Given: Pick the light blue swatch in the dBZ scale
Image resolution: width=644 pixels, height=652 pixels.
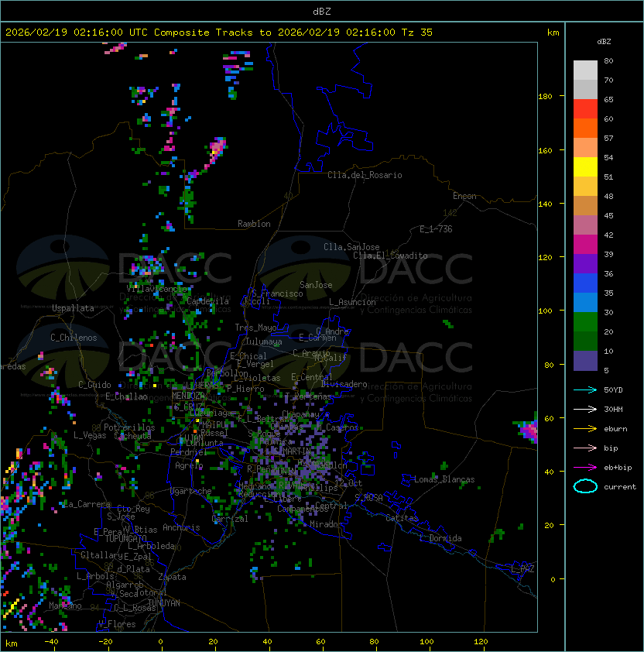Looking at the screenshot, I should [585, 303].
